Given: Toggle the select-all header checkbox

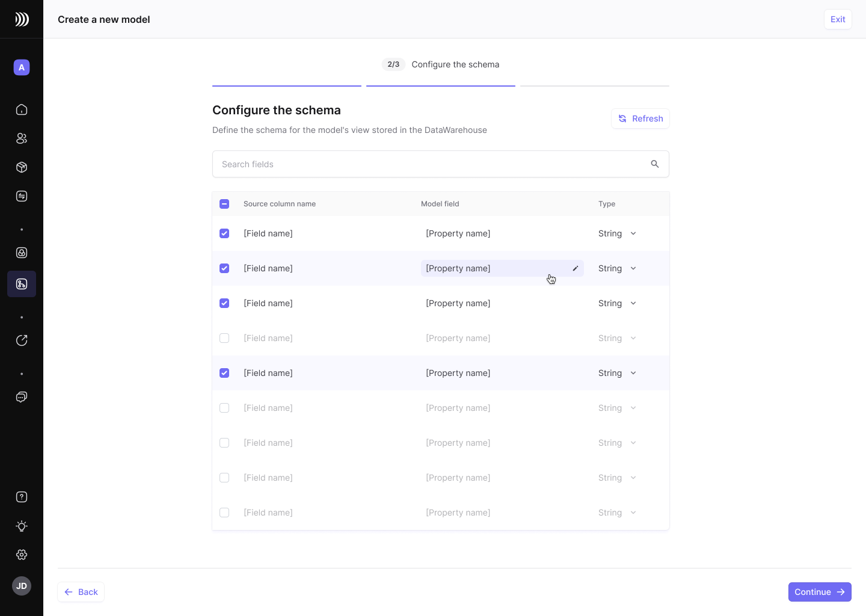Looking at the screenshot, I should coord(224,204).
